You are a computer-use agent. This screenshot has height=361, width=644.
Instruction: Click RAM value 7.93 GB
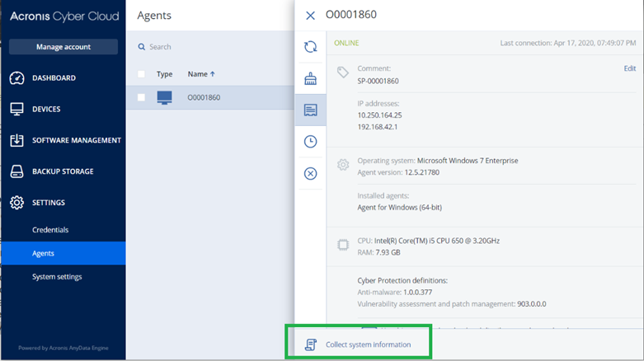388,252
